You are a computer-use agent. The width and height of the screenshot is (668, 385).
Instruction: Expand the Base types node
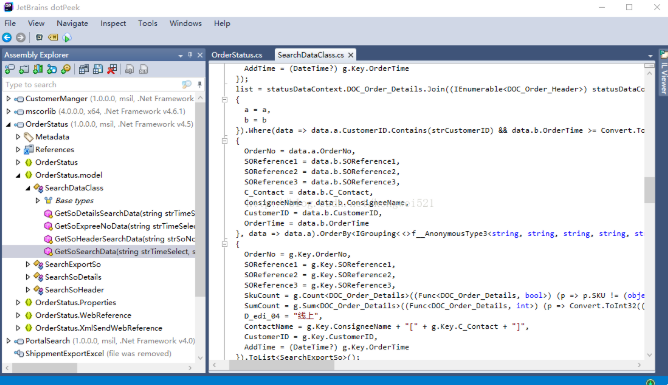pos(37,201)
